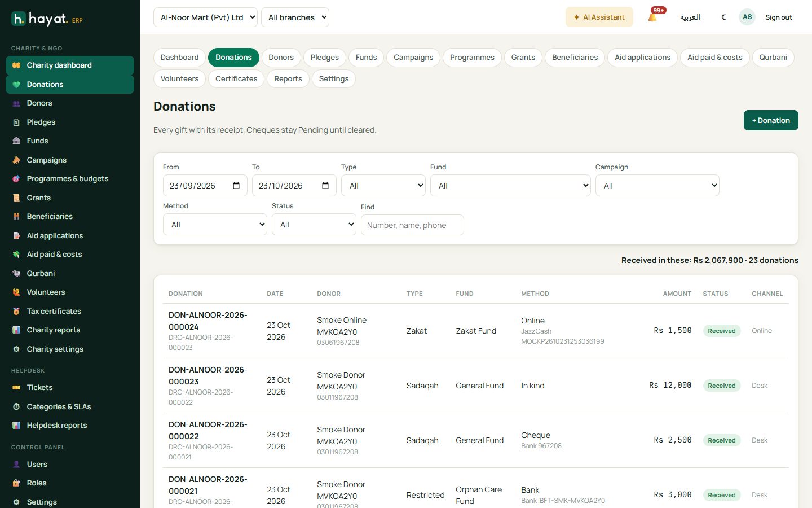Click the Rs 1,500 amount cell
This screenshot has width=812, height=508.
click(x=673, y=331)
